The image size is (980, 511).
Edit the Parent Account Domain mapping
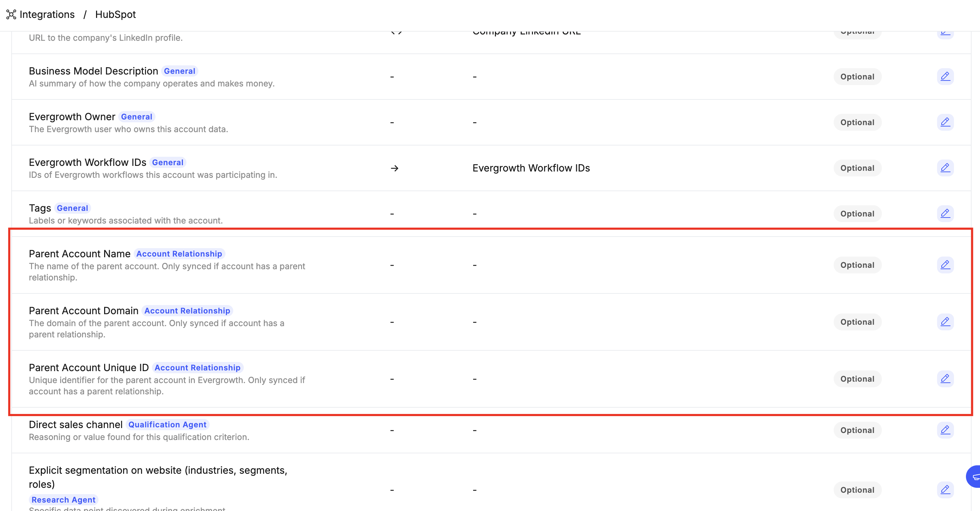click(x=945, y=322)
